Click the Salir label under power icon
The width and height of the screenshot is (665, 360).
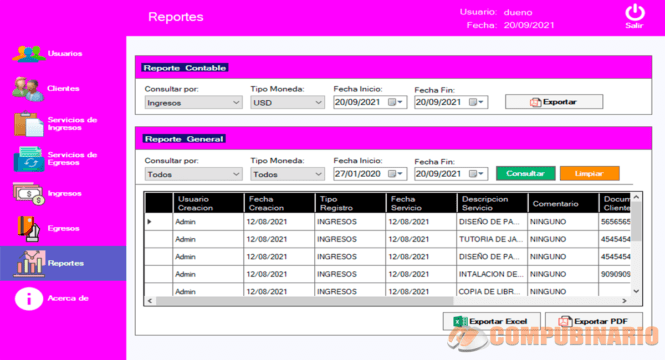tap(634, 25)
